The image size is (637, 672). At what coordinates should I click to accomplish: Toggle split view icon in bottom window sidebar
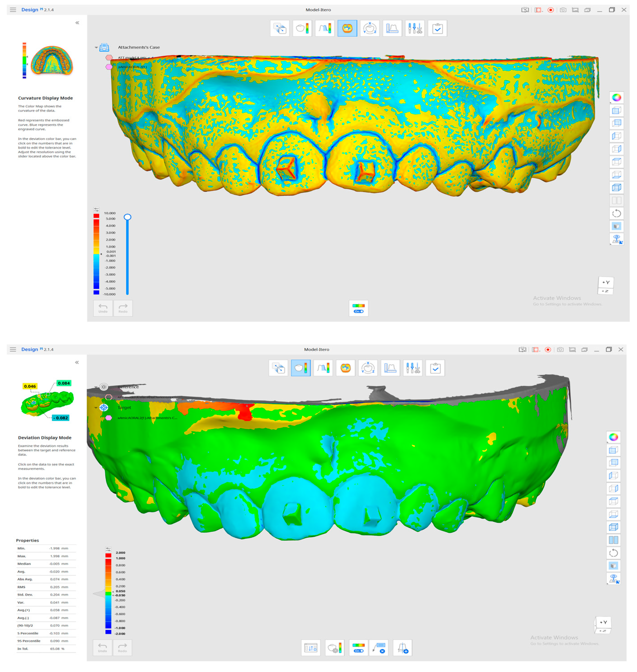pyautogui.click(x=613, y=540)
